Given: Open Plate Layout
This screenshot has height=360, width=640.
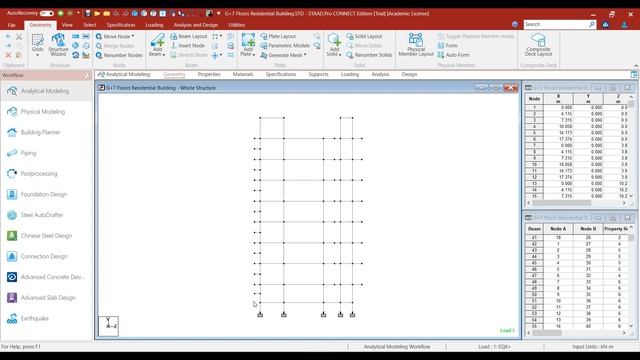Looking at the screenshot, I should click(x=278, y=36).
